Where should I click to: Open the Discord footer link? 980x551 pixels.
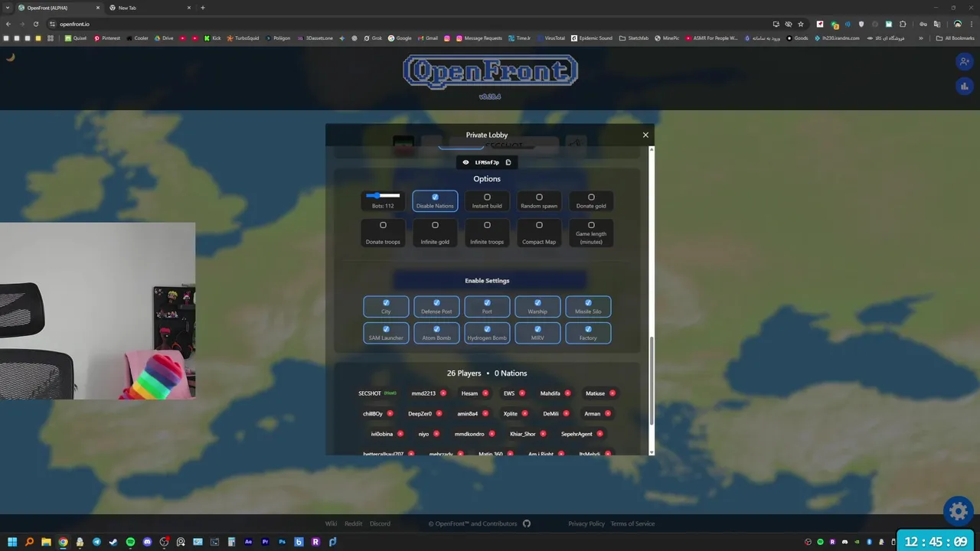tap(380, 523)
